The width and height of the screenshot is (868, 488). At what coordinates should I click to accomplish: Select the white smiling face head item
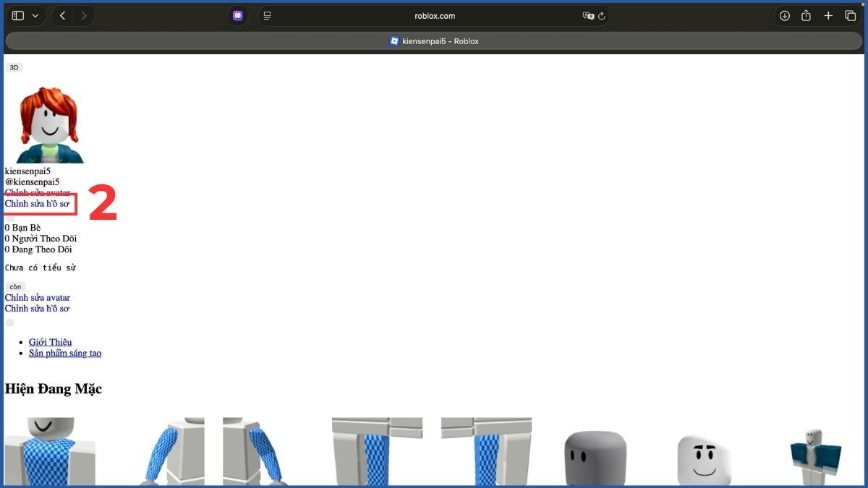click(x=705, y=459)
